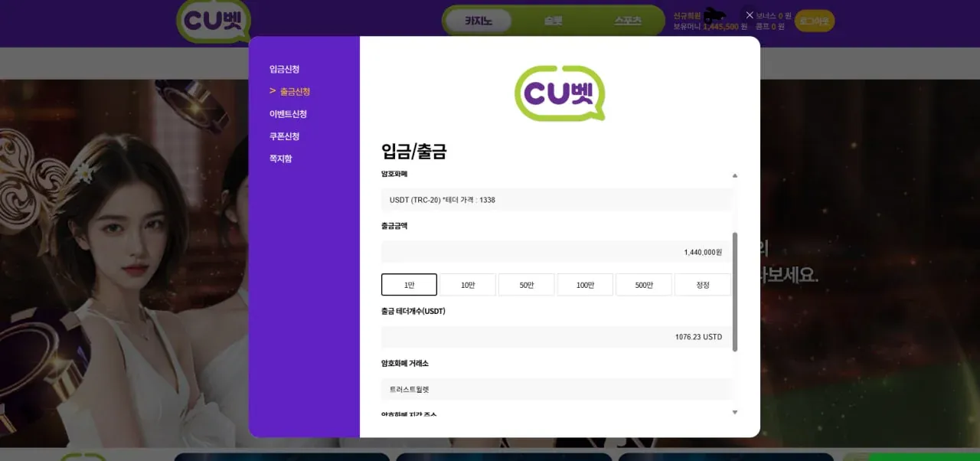
Task: Add 1만 to the withdrawal amount
Action: [x=409, y=285]
